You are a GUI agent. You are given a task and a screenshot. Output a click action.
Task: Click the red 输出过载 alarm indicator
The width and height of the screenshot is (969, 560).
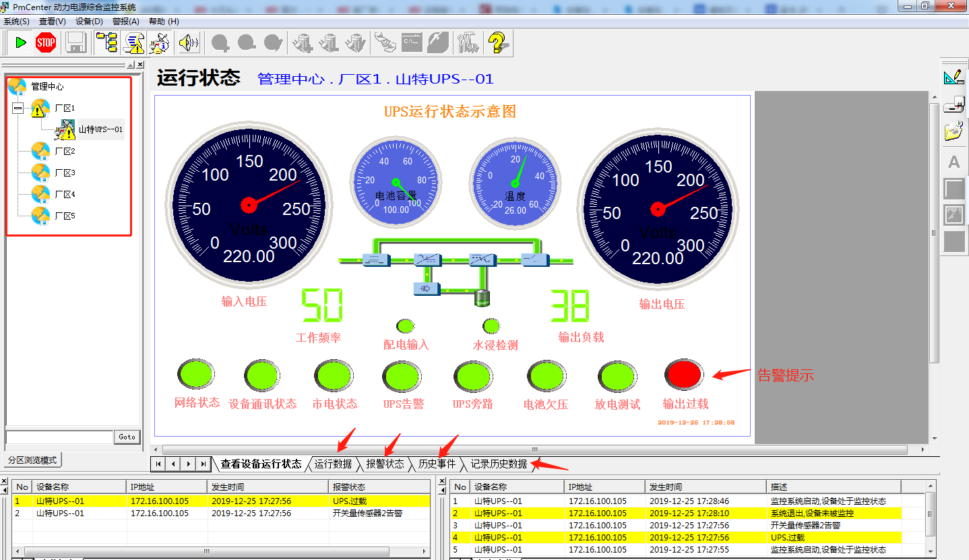point(683,375)
